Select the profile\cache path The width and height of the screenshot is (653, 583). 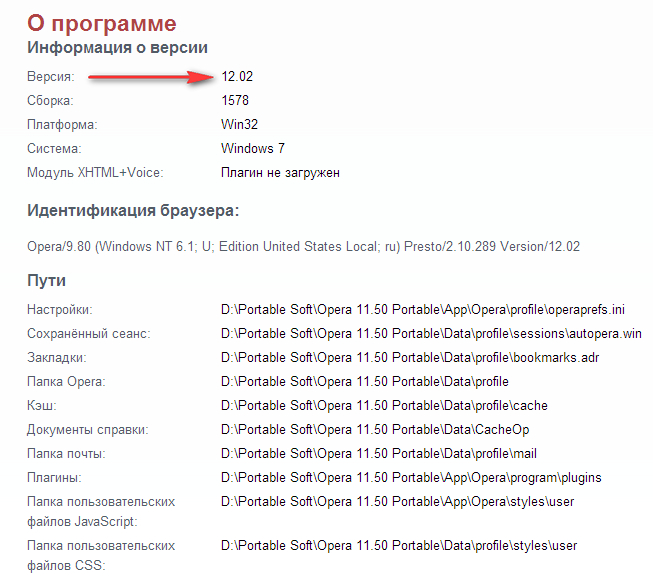click(x=384, y=406)
